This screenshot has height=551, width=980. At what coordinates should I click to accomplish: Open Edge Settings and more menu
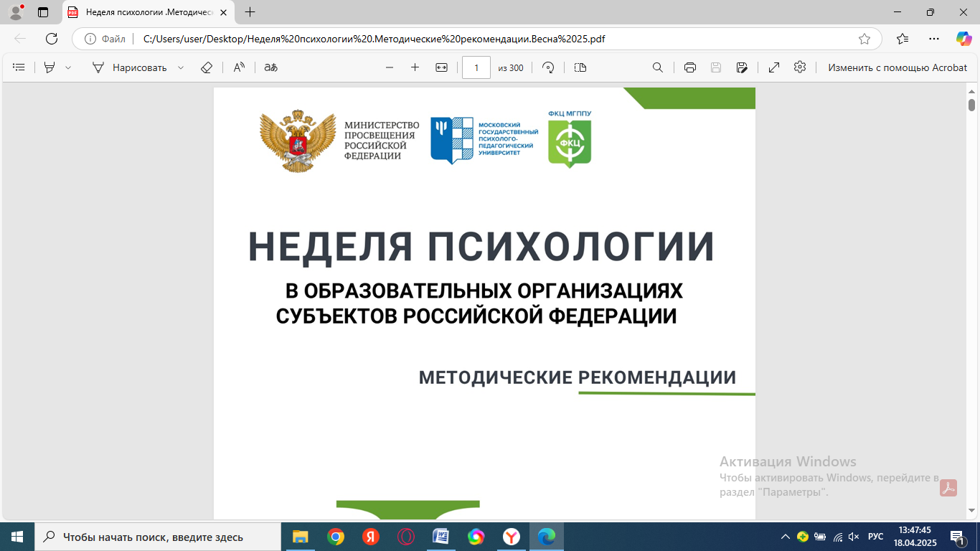933,39
